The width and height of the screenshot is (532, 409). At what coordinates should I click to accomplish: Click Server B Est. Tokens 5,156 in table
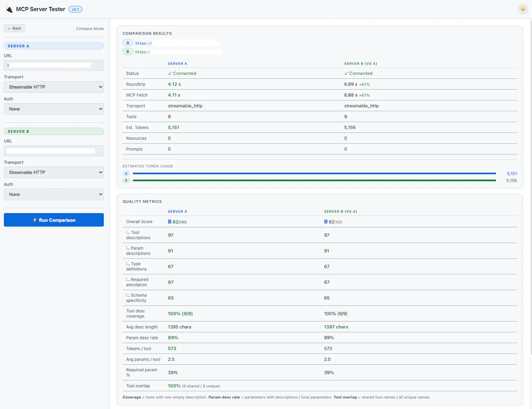pos(350,127)
